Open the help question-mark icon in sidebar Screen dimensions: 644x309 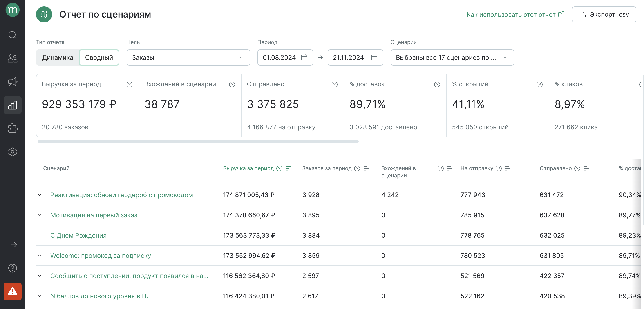click(13, 268)
